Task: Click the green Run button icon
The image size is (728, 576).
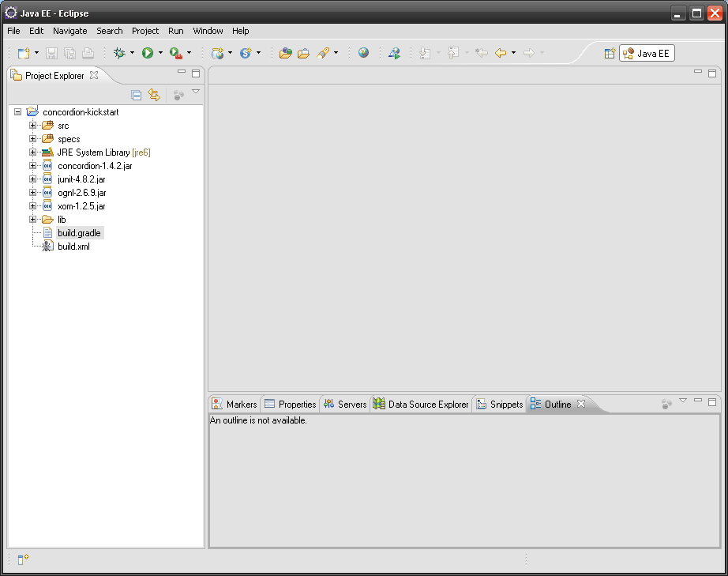Action: (x=147, y=53)
